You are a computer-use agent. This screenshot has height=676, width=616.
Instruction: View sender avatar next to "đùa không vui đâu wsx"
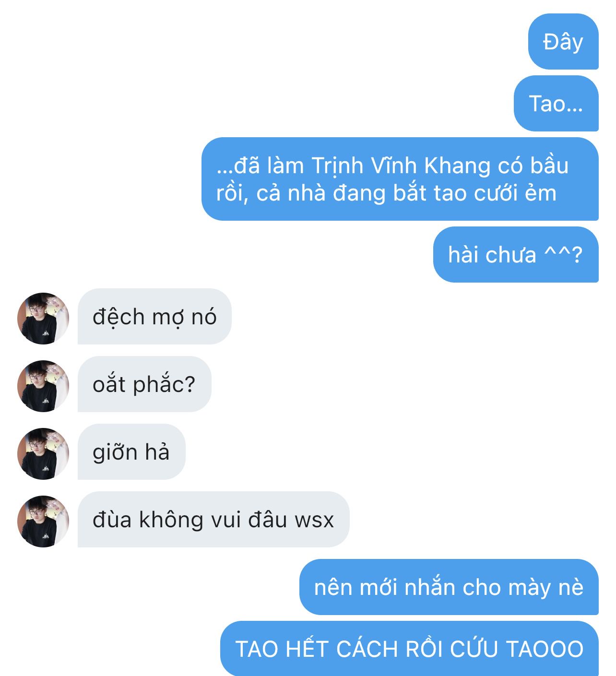point(43,522)
